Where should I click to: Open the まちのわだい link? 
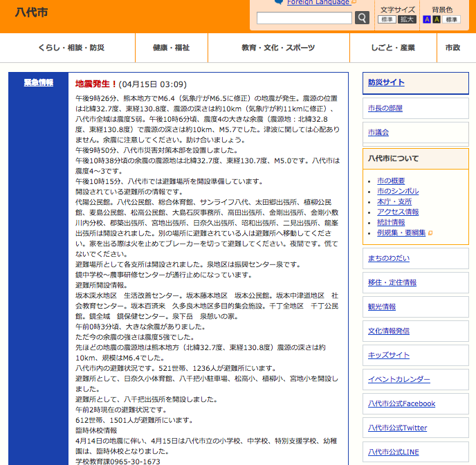pos(389,258)
